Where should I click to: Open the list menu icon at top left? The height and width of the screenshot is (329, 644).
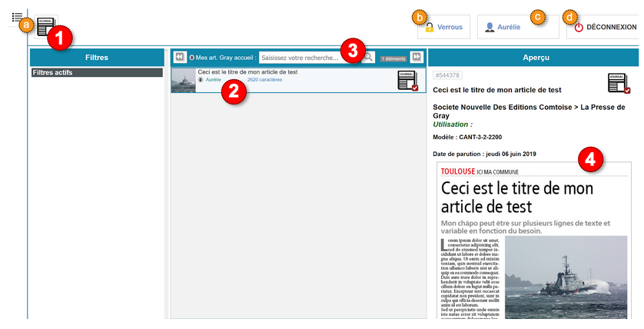tap(17, 16)
